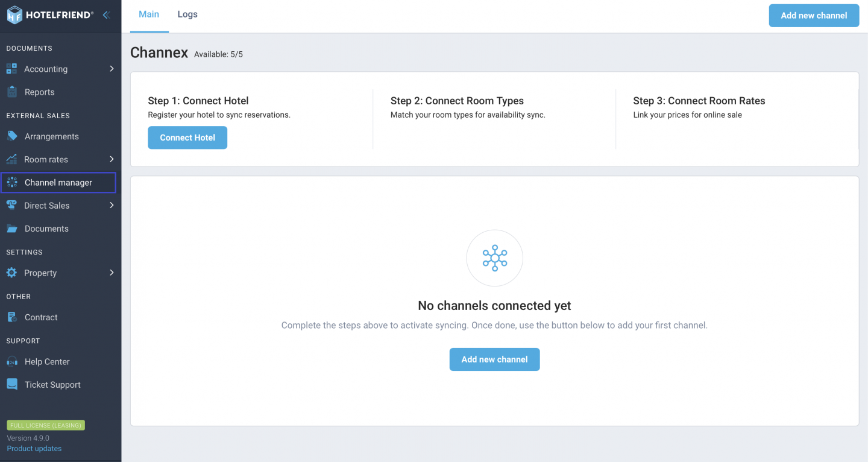This screenshot has width=868, height=462.
Task: Click the Connect Hotel button
Action: point(187,138)
